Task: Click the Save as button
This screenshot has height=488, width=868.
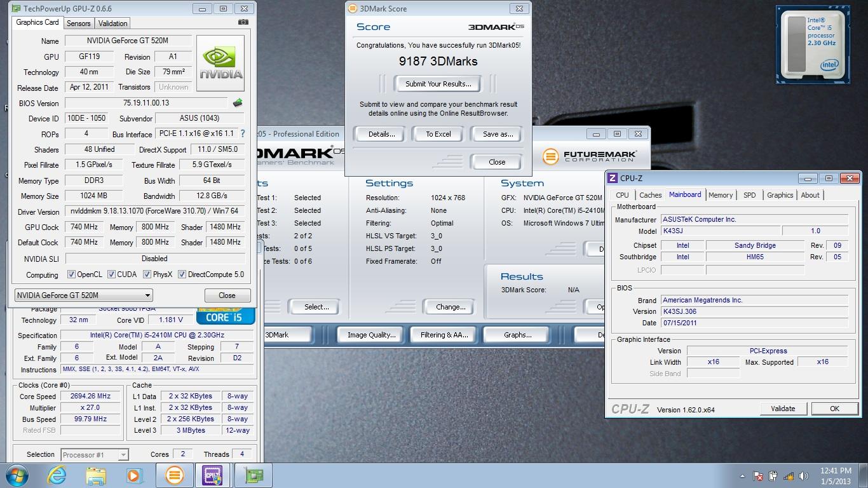Action: 498,134
